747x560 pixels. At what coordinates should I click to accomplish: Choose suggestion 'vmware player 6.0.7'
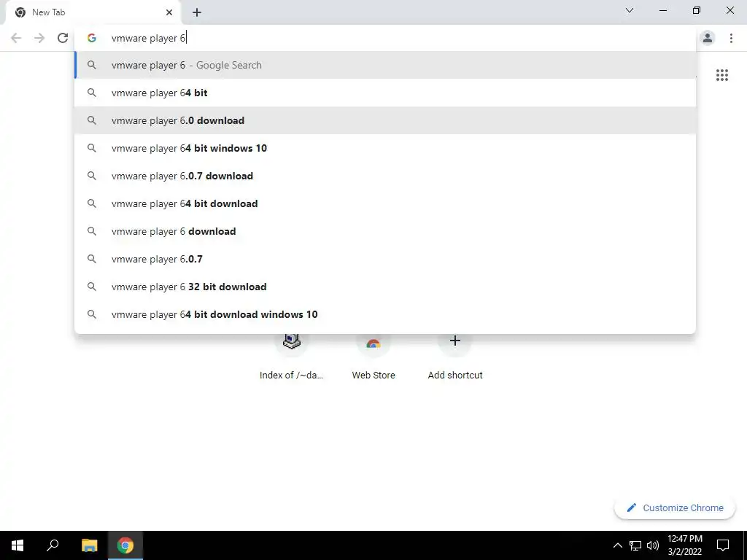pyautogui.click(x=385, y=259)
